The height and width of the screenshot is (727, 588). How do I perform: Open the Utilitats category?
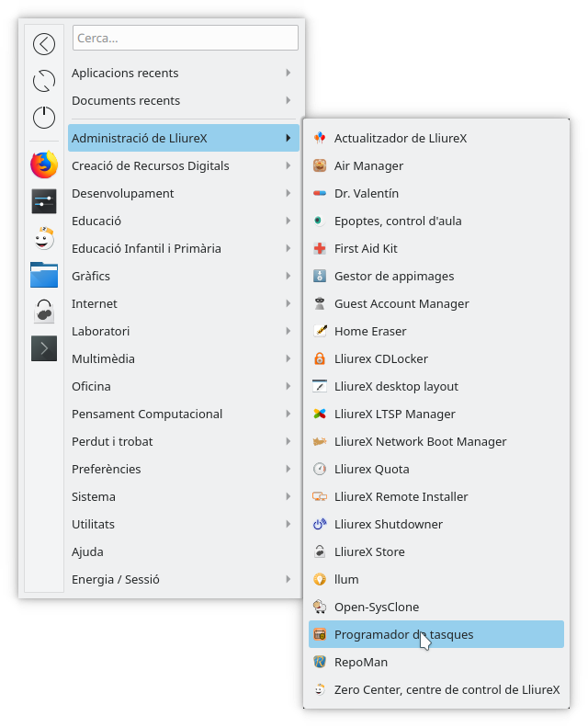click(184, 525)
